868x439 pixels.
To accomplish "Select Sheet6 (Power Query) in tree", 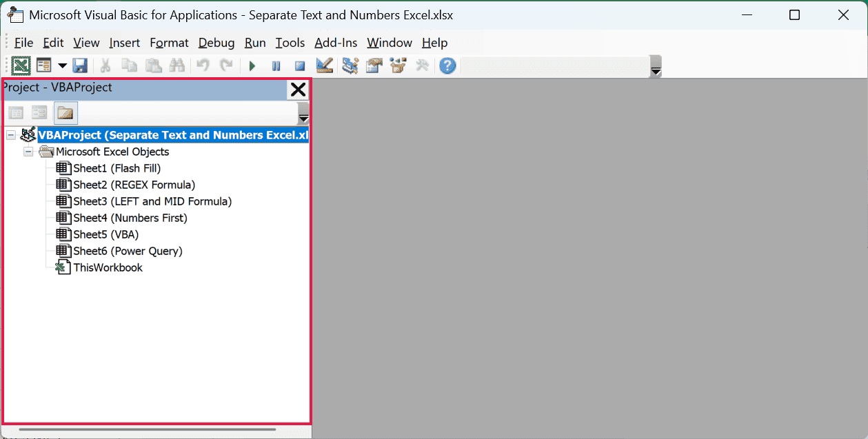I will click(128, 251).
